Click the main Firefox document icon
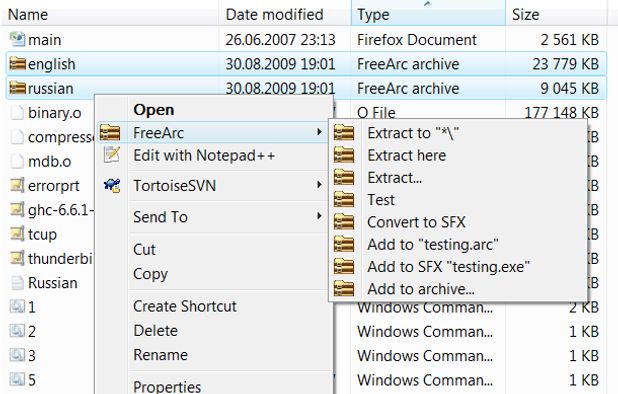 (17, 39)
